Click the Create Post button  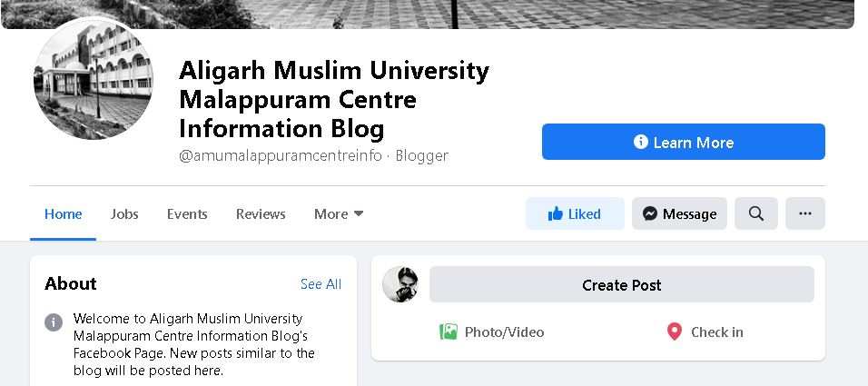coord(622,284)
